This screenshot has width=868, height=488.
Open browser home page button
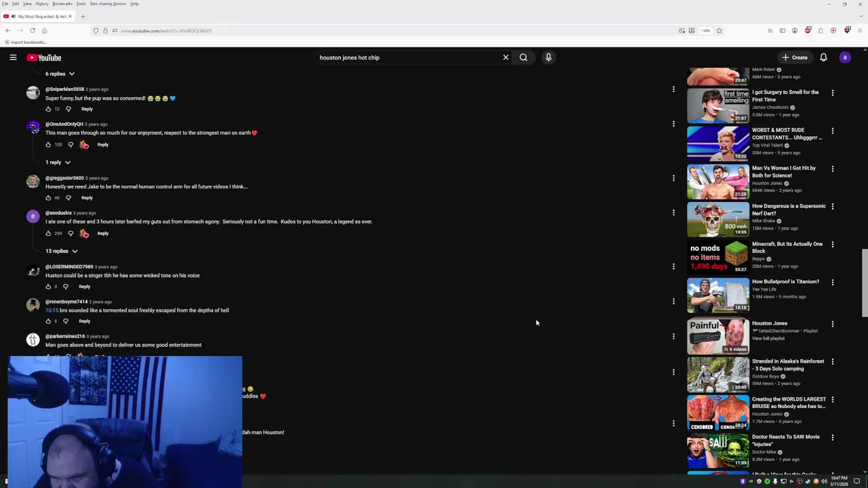pyautogui.click(x=45, y=30)
